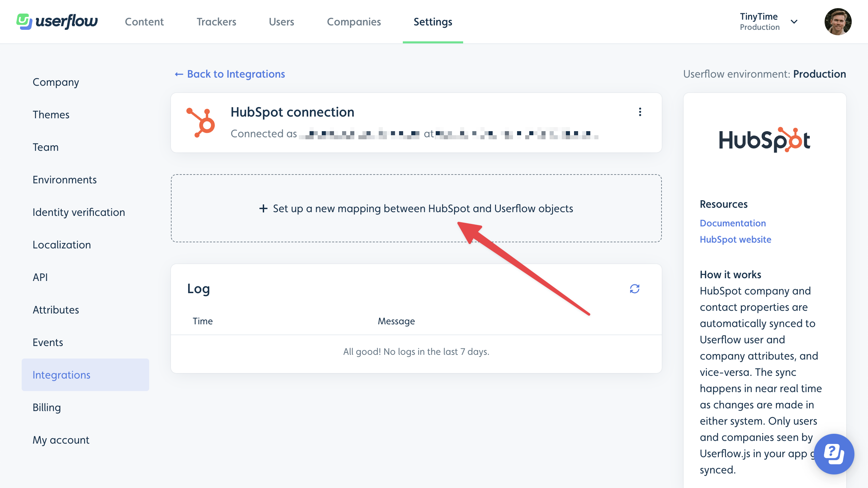Viewport: 868px width, 488px height.
Task: Select the Settings tab
Action: [x=433, y=22]
